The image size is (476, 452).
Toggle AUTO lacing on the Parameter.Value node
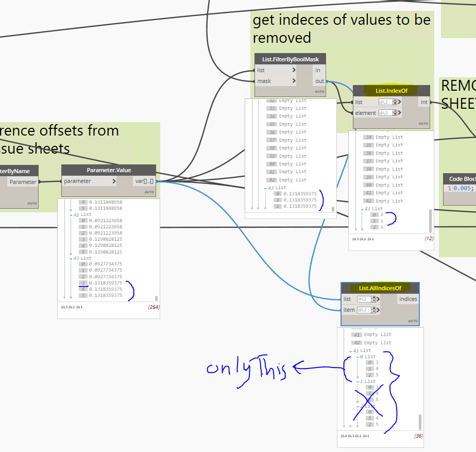click(x=148, y=192)
